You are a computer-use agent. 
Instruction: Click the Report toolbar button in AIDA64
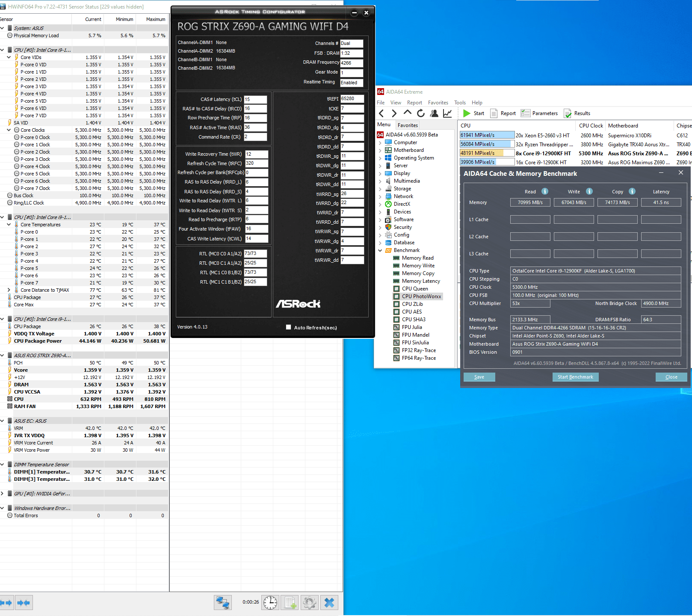click(503, 113)
